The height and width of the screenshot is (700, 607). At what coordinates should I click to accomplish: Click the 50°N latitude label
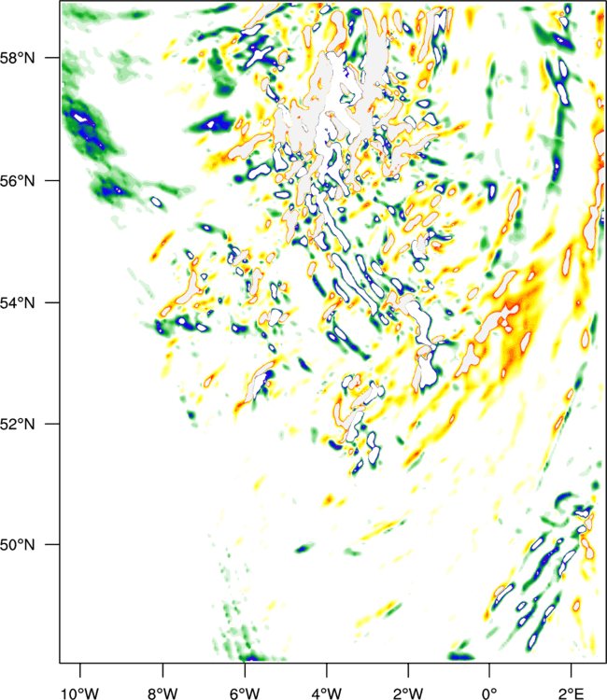pyautogui.click(x=18, y=545)
